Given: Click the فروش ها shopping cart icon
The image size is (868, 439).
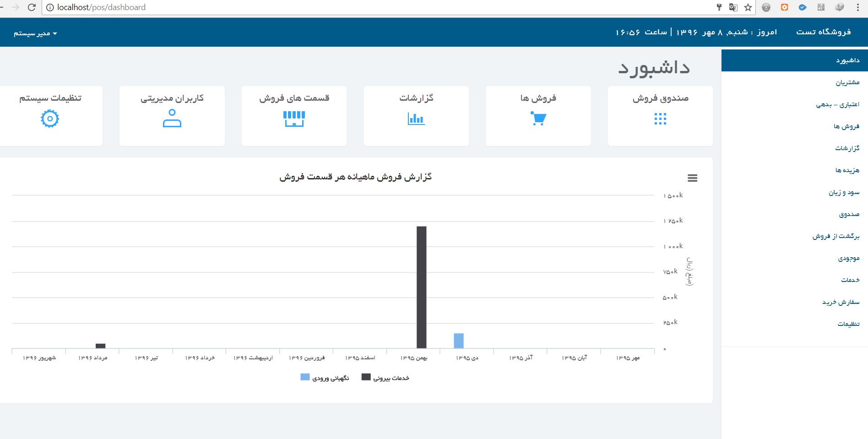Looking at the screenshot, I should (538, 119).
